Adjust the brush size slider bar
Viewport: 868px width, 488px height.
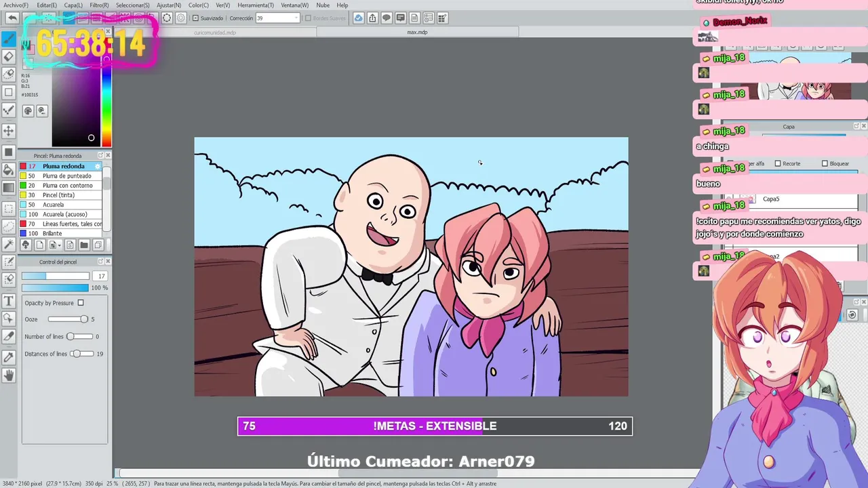pos(55,276)
